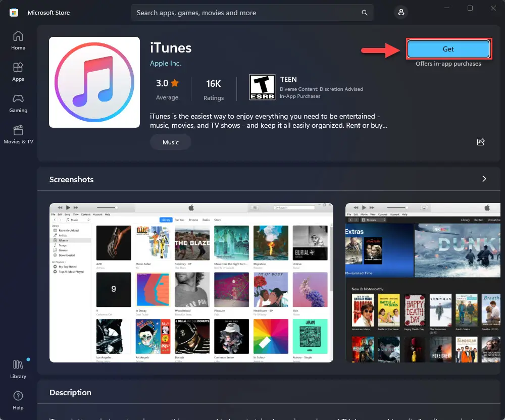Click the search magnifier icon

point(365,13)
